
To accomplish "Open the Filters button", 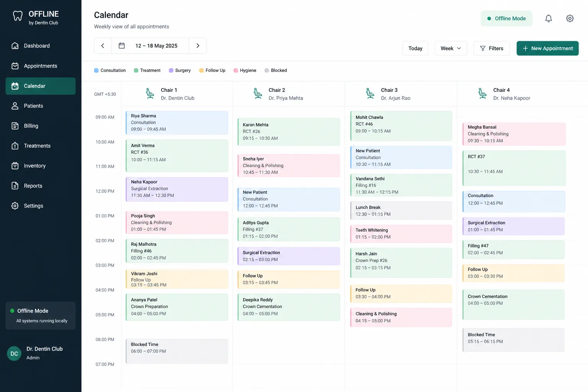I will tap(492, 48).
